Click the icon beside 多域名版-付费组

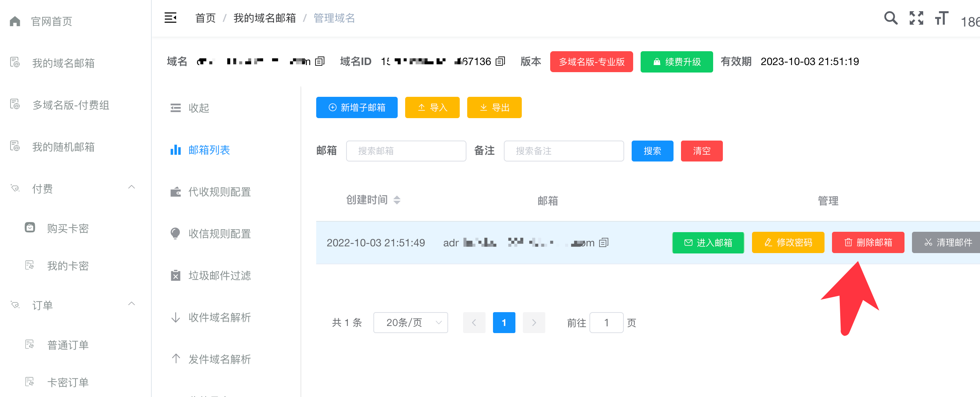15,104
